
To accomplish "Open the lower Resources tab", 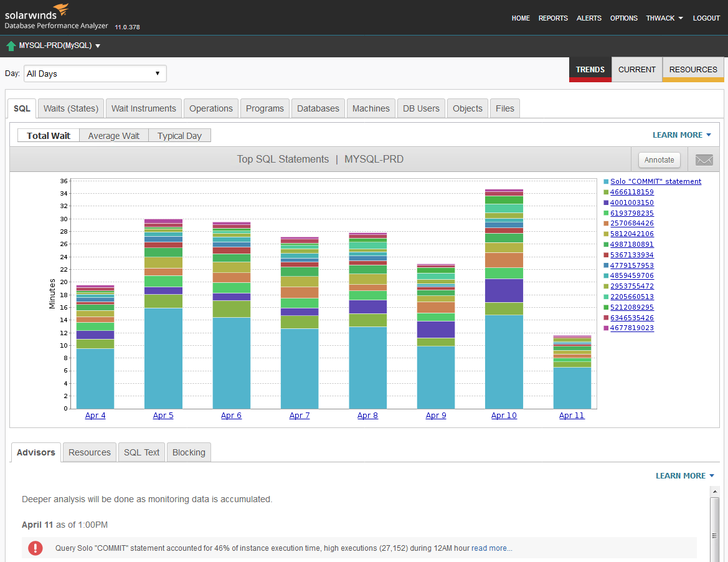I will pos(90,452).
